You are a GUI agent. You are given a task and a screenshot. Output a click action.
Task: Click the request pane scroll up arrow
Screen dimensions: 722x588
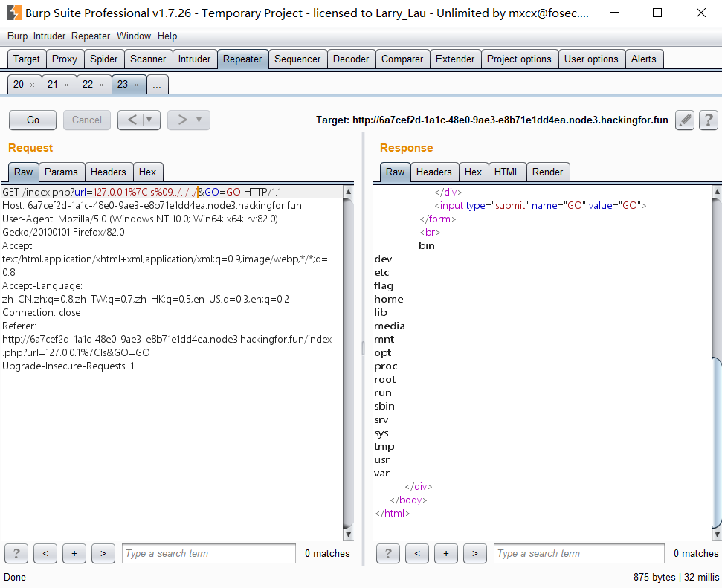click(x=349, y=191)
